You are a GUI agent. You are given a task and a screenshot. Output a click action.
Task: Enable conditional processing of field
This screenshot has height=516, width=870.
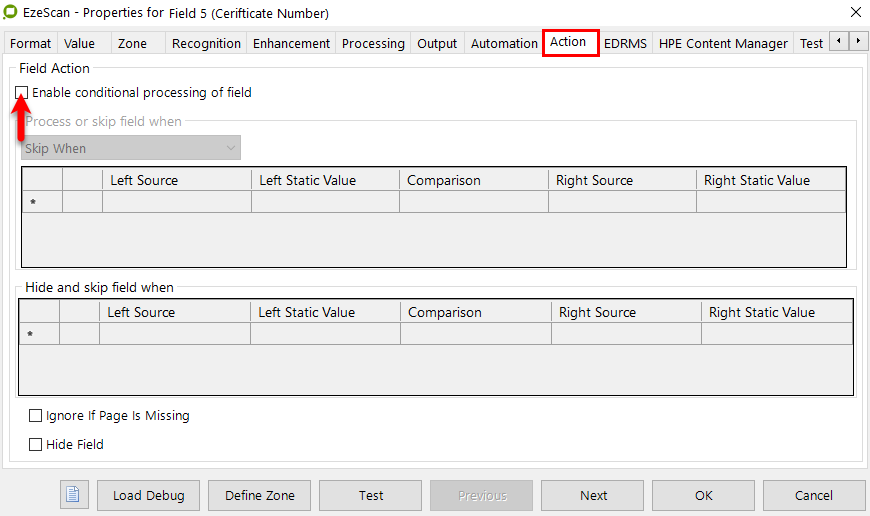click(22, 93)
